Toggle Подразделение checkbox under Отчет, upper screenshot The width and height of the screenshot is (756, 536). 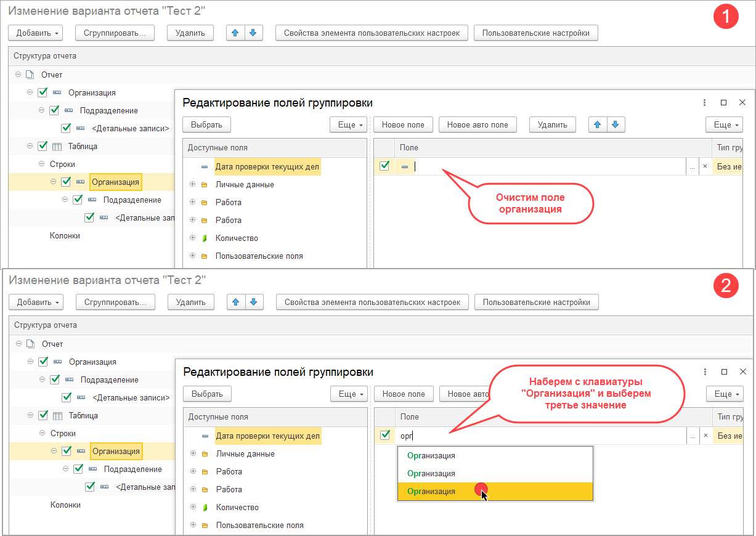tap(54, 110)
